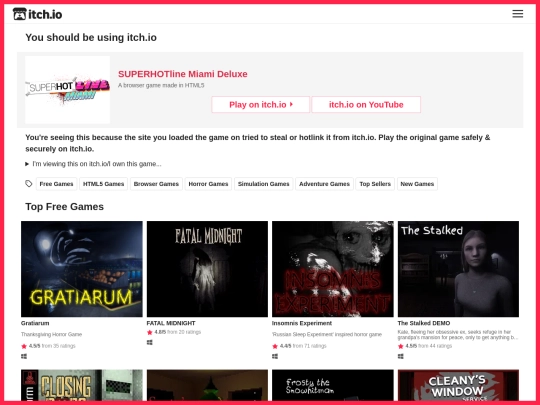Expand 'I'm viewing this on itch.io' disclosure
The width and height of the screenshot is (540, 405).
93,164
